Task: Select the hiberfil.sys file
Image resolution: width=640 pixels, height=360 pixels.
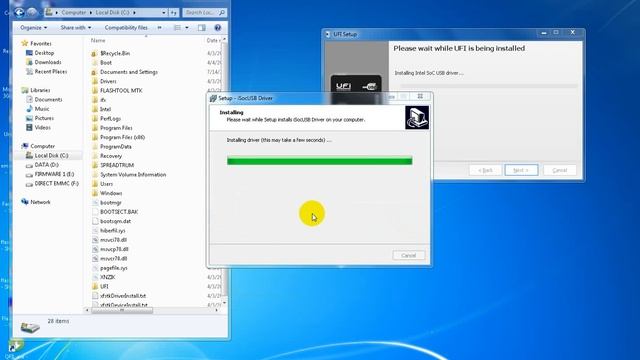Action: pos(112,231)
